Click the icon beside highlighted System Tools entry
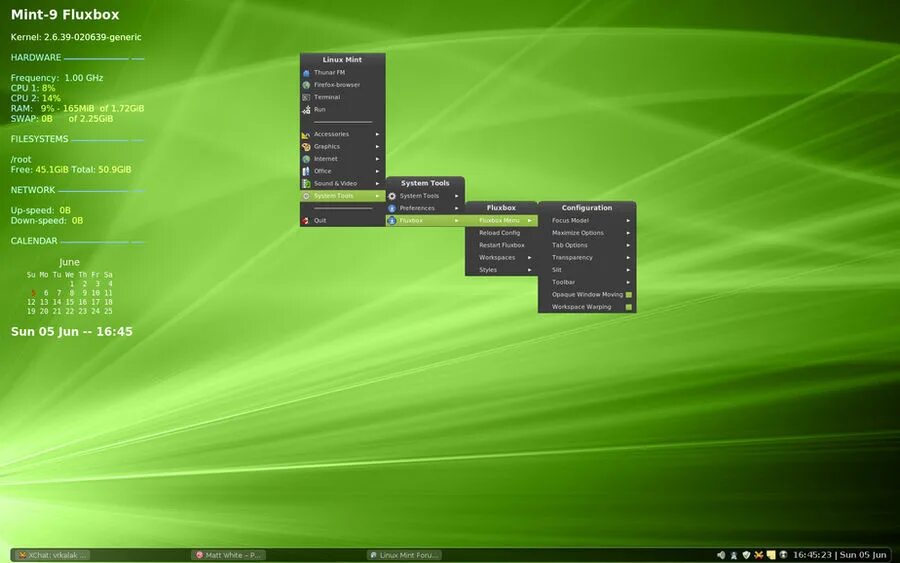Screen dimensions: 900x563 306,196
